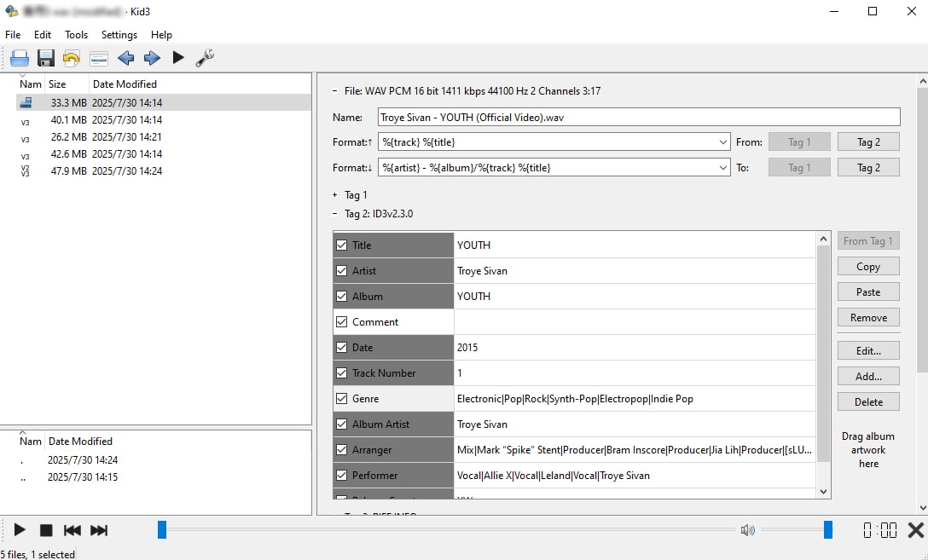This screenshot has height=560, width=928.
Task: Play audio in the bottom player bar
Action: (x=20, y=530)
